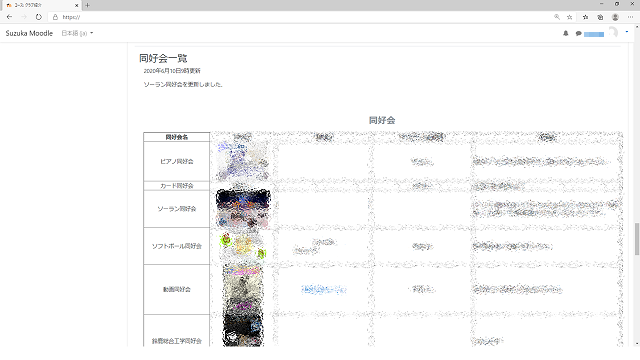
Task: Reload the page with the refresh icon
Action: pos(38,17)
